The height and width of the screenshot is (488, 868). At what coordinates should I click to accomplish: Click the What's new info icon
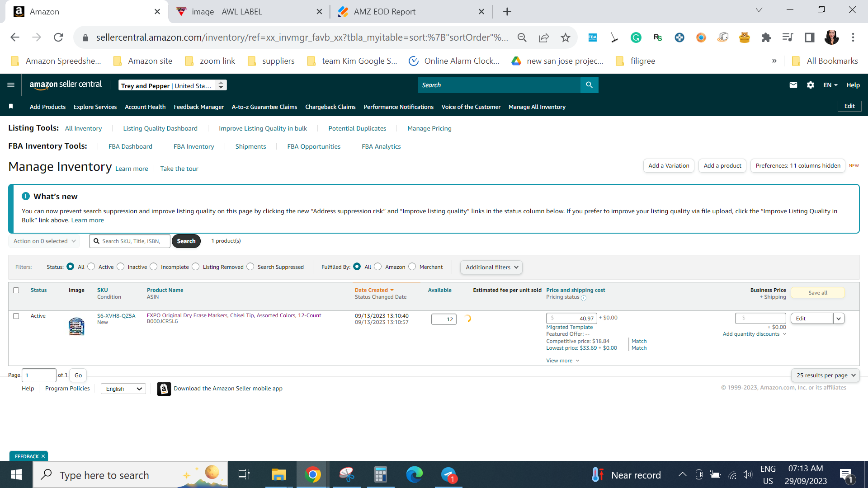coord(26,196)
